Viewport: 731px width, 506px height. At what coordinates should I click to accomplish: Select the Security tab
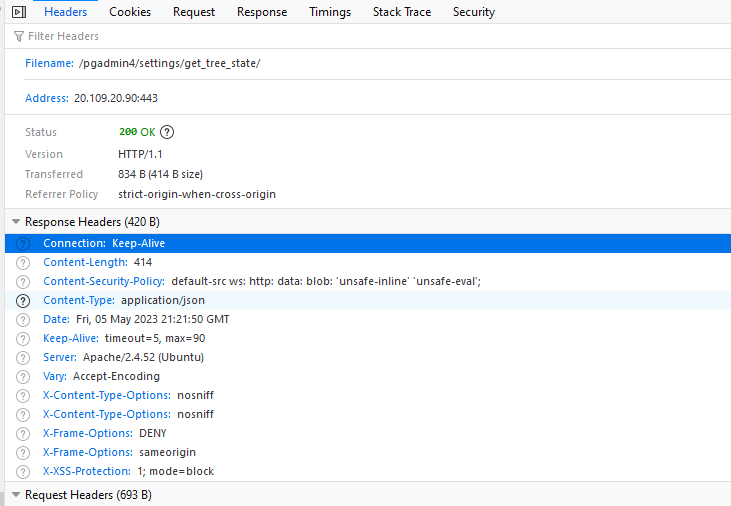pyautogui.click(x=474, y=12)
